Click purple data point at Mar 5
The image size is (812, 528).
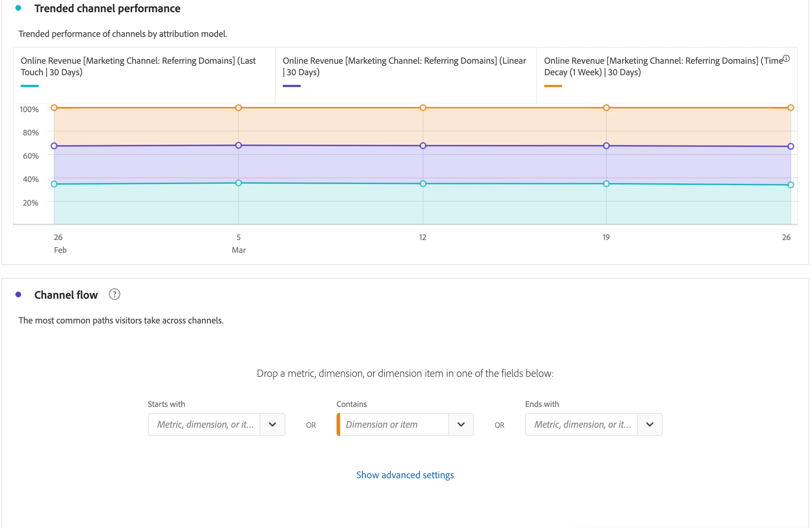pyautogui.click(x=238, y=145)
